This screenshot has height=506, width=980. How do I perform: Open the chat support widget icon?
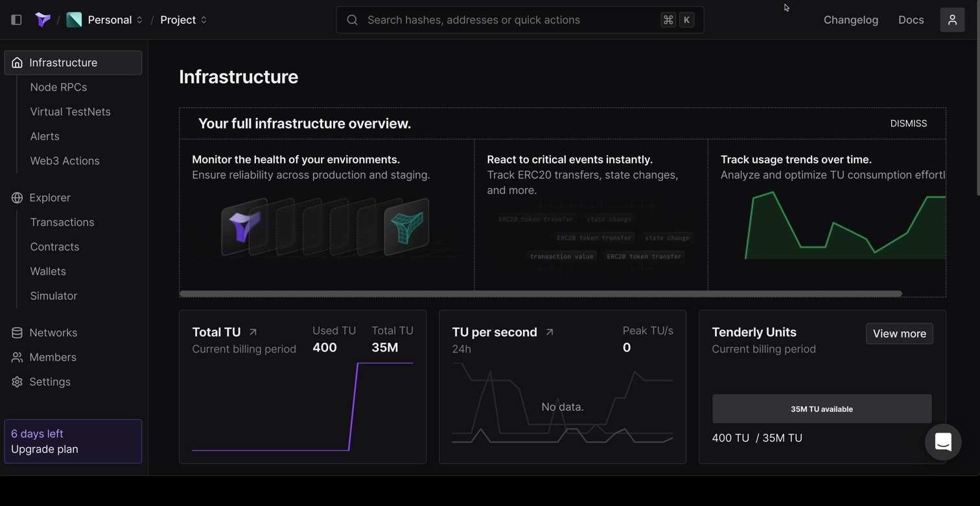click(942, 442)
